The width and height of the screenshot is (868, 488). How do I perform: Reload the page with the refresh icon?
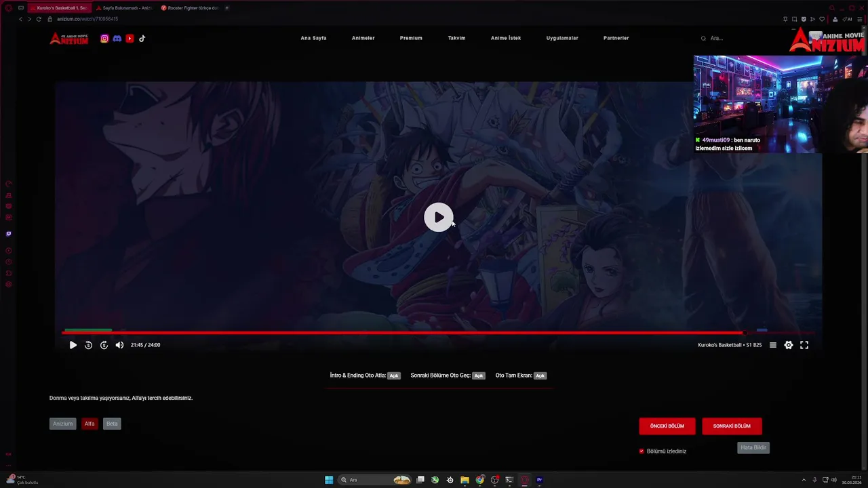click(x=39, y=19)
